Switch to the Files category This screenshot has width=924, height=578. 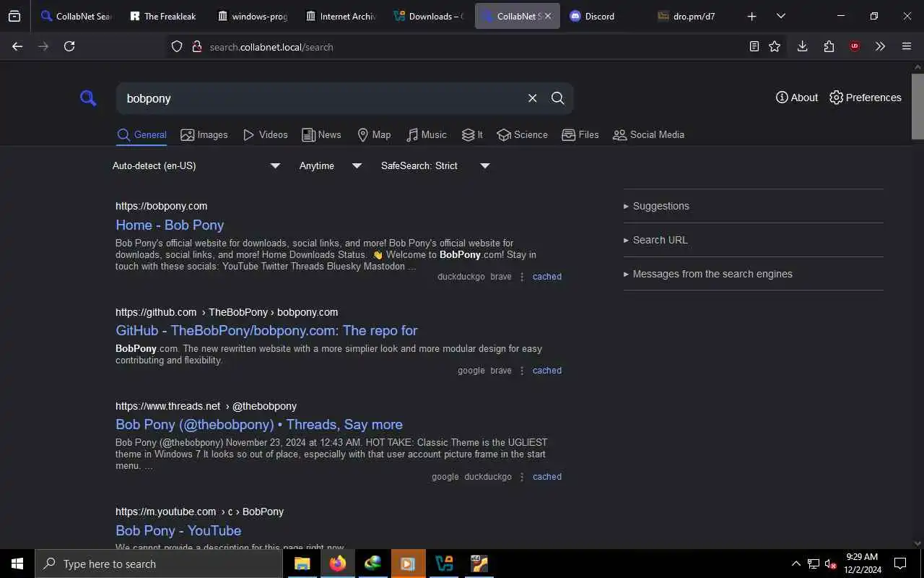coord(580,135)
